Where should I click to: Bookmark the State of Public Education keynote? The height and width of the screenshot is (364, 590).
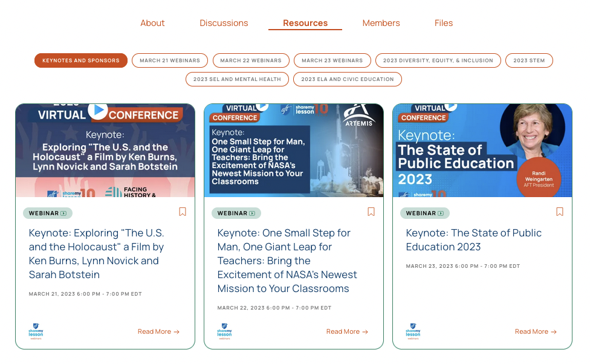coord(559,212)
